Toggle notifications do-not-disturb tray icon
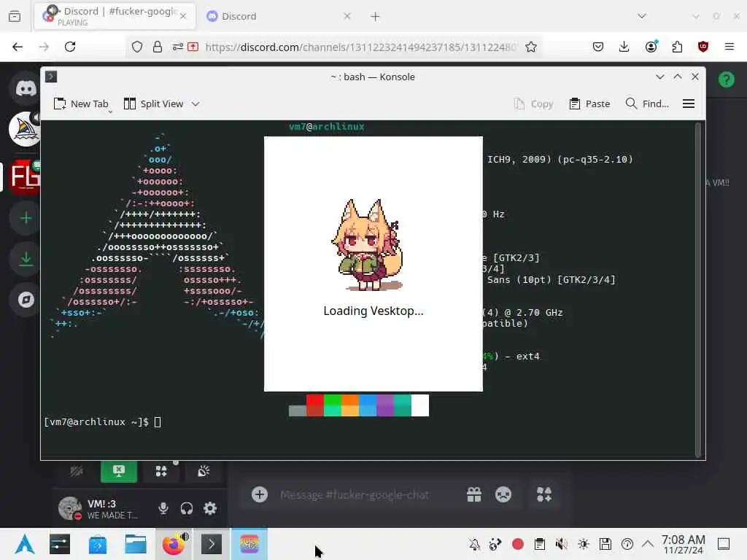 coord(474,544)
